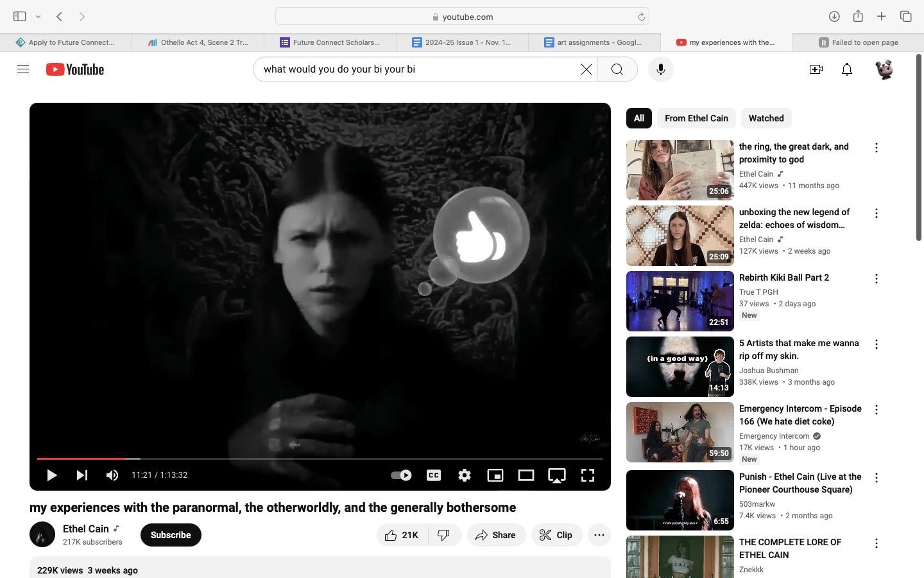Toggle the autoplay switch
Image resolution: width=924 pixels, height=578 pixels.
pos(401,475)
